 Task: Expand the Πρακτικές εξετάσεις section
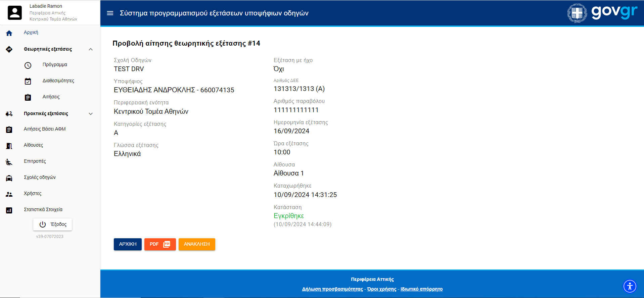91,114
